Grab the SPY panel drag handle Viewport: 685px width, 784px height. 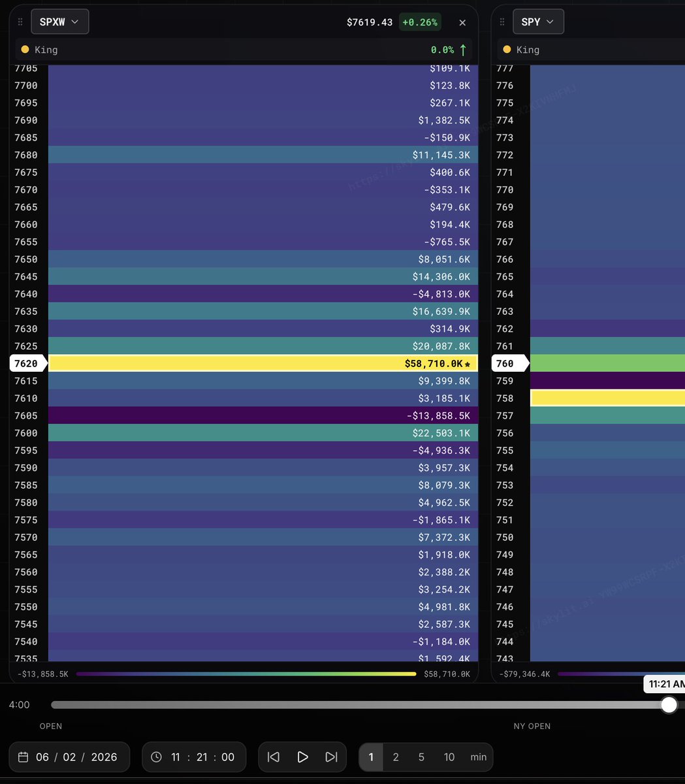click(502, 22)
